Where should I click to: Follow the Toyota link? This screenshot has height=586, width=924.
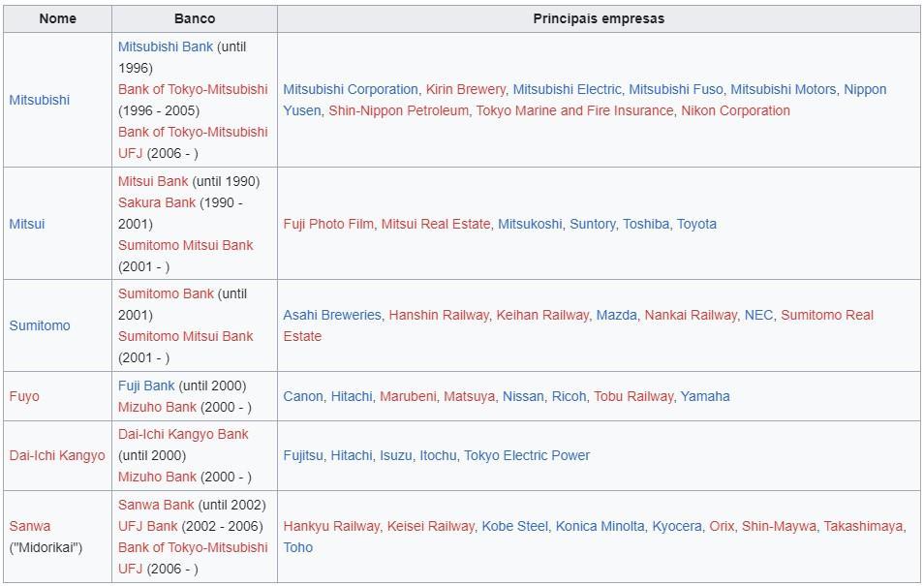pos(696,224)
